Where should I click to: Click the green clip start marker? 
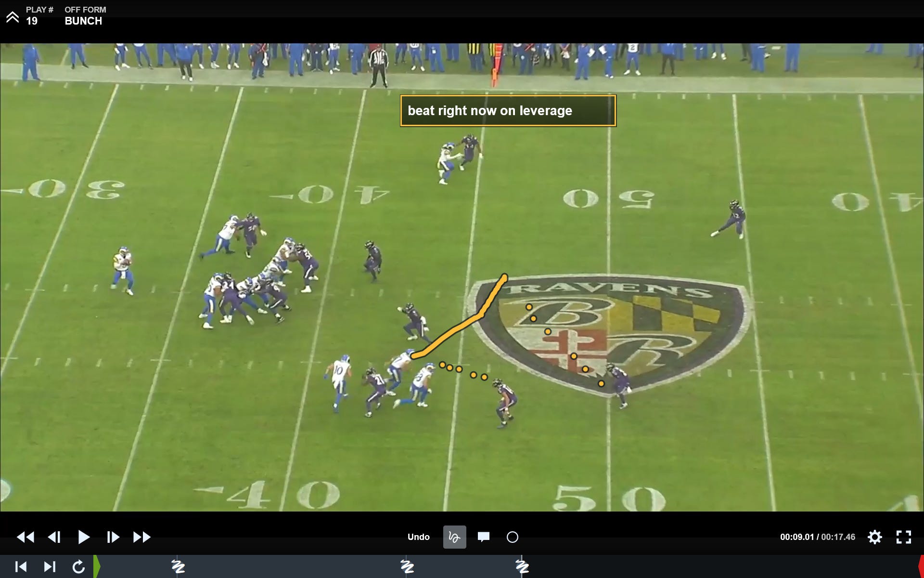tap(97, 566)
